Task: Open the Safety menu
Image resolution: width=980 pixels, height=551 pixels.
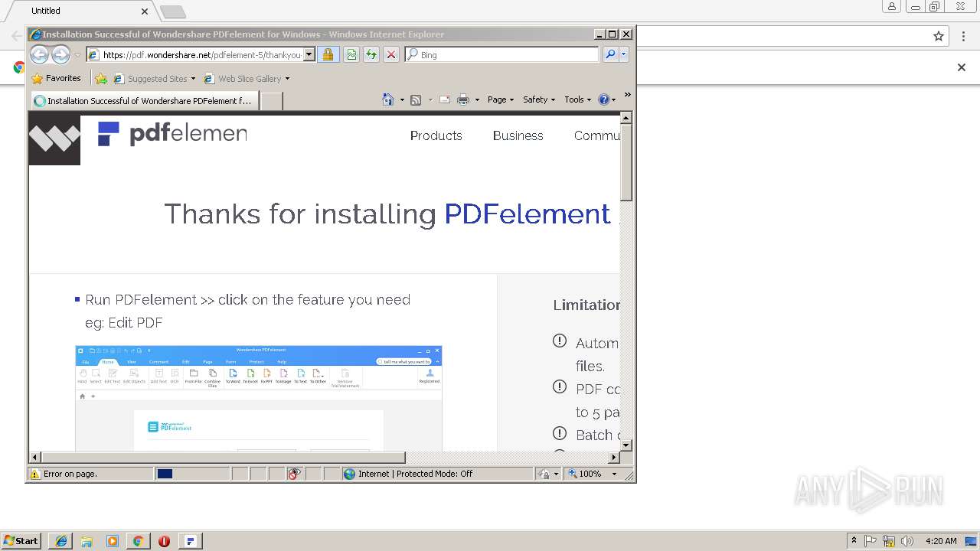Action: pyautogui.click(x=538, y=99)
